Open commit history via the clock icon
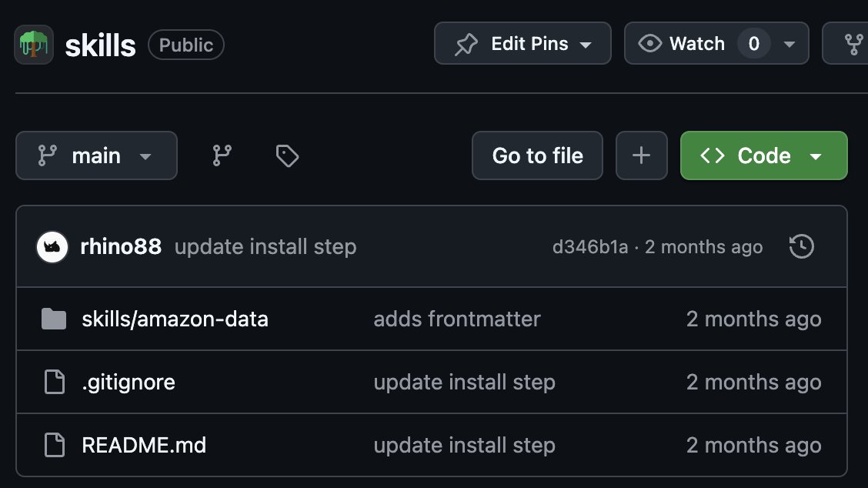Viewport: 868px width, 488px height. pos(801,246)
